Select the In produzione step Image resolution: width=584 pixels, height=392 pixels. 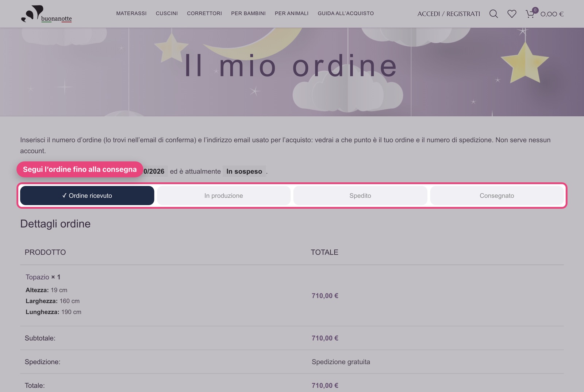click(x=224, y=195)
